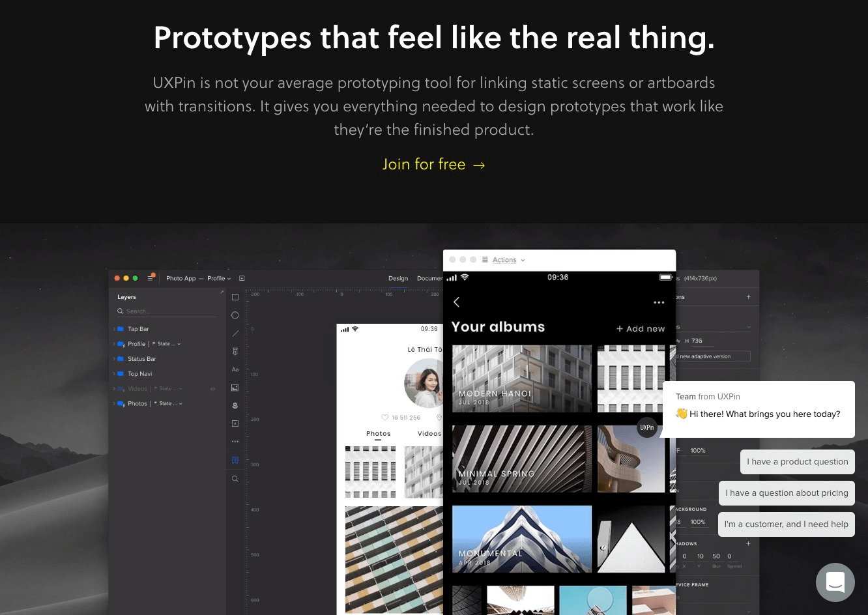Image resolution: width=868 pixels, height=615 pixels.
Task: Click the chat launcher bubble icon
Action: click(835, 582)
